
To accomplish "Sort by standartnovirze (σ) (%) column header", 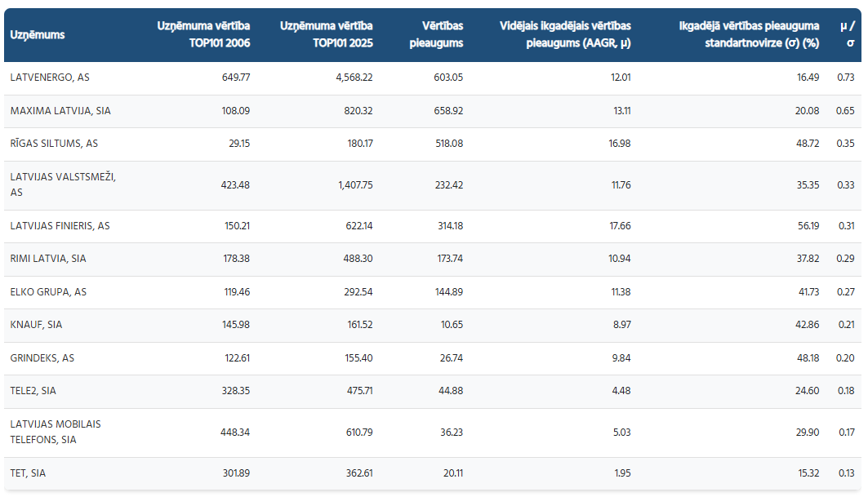I will tap(749, 35).
